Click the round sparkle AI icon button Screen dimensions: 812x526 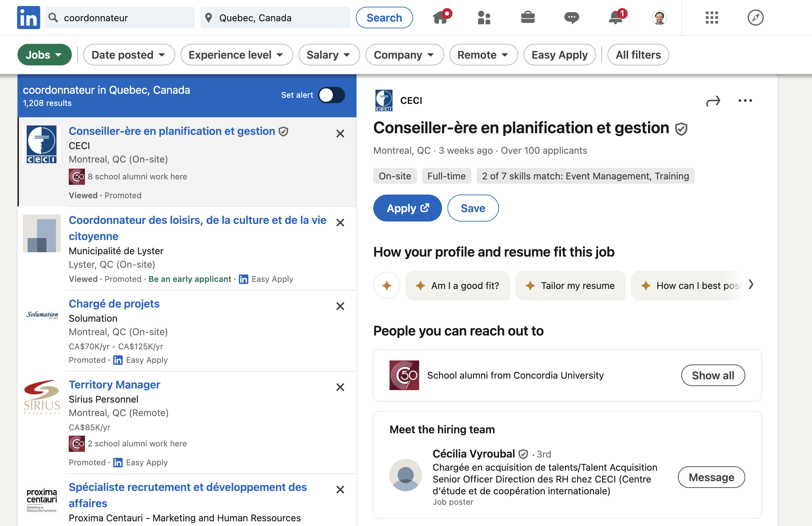tap(386, 285)
